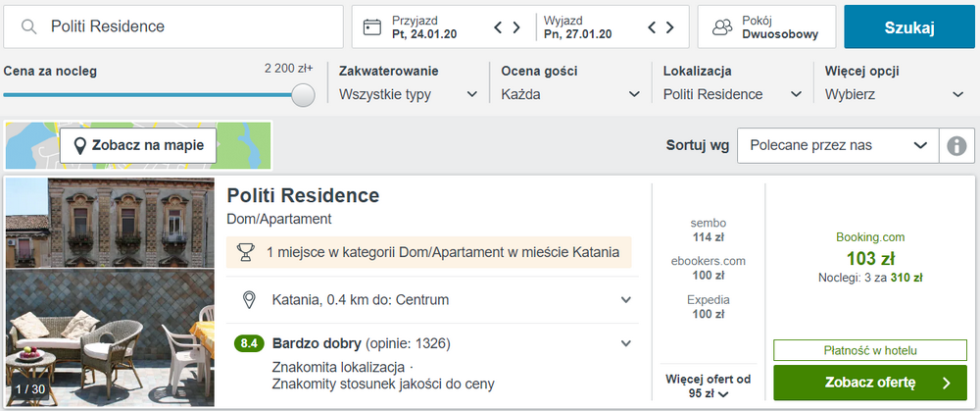Click the Znakomita lokalizacja text

pos(338,366)
